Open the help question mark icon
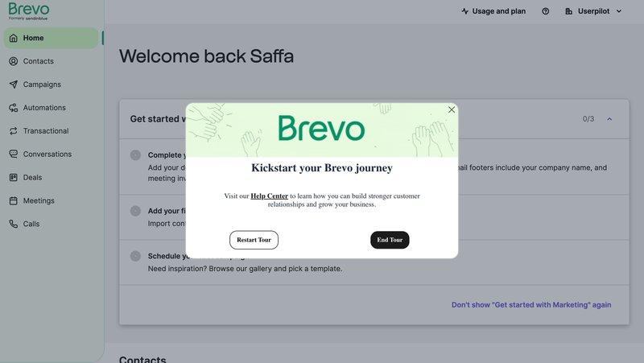The height and width of the screenshot is (363, 644). (x=546, y=11)
